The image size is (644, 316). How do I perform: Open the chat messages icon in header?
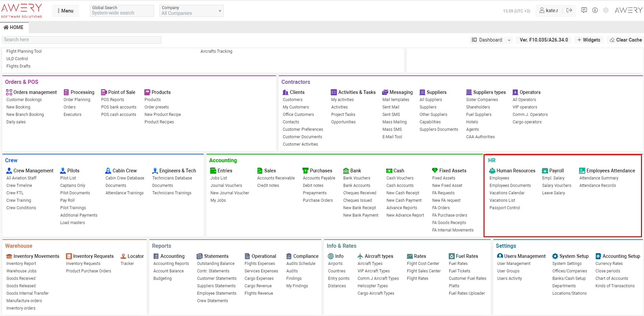coord(584,10)
